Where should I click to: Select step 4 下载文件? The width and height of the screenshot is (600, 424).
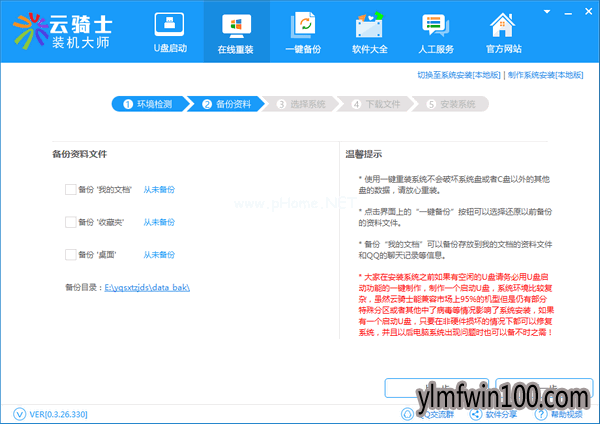click(377, 104)
